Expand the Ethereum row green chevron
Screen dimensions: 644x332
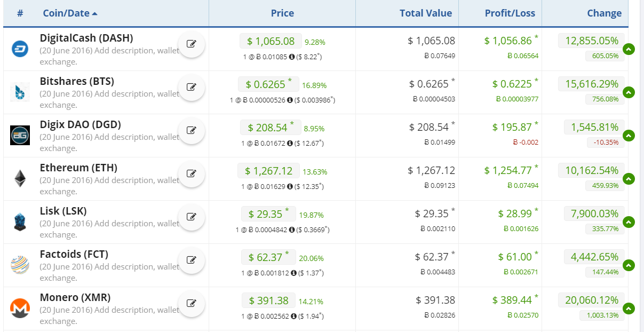[629, 179]
